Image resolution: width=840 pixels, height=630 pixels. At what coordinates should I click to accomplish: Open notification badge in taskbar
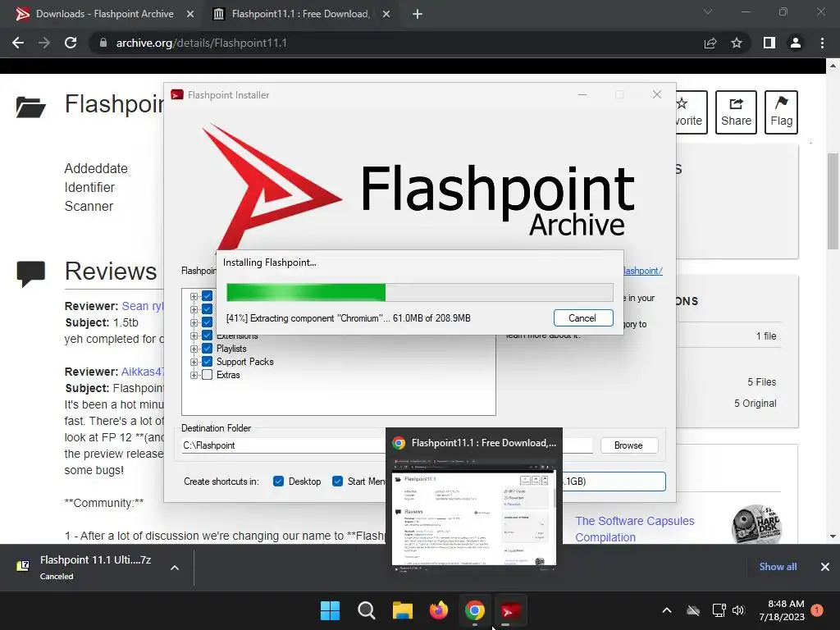[817, 610]
